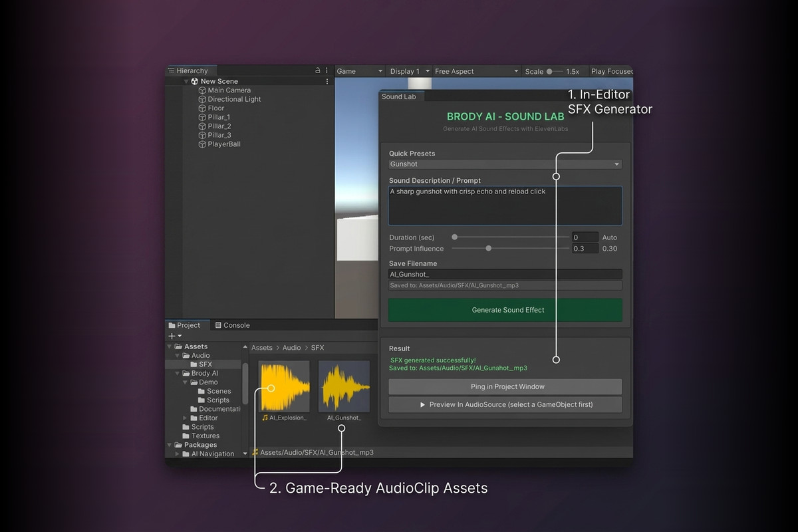Screen dimensions: 798x532
Task: Click the Duration slider handle
Action: pos(455,237)
